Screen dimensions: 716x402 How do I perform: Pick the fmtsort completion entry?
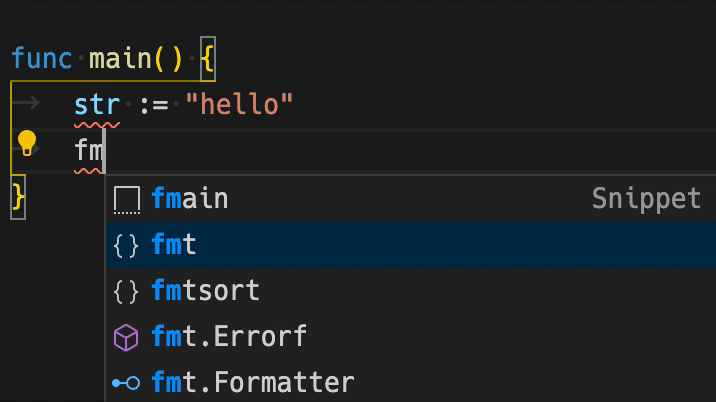coord(206,291)
